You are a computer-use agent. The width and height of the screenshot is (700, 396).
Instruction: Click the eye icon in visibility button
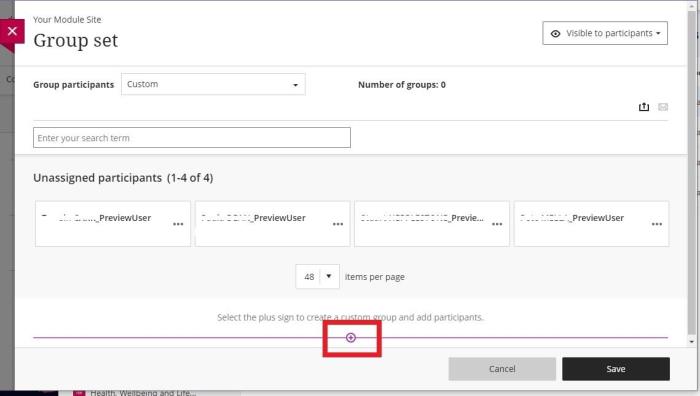[x=555, y=33]
